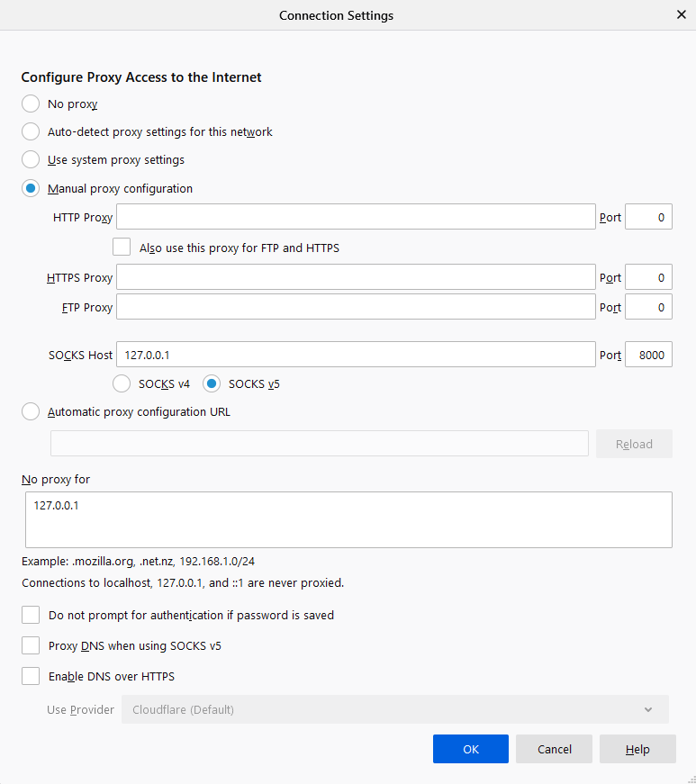Select Automatic proxy configuration URL option

(31, 412)
